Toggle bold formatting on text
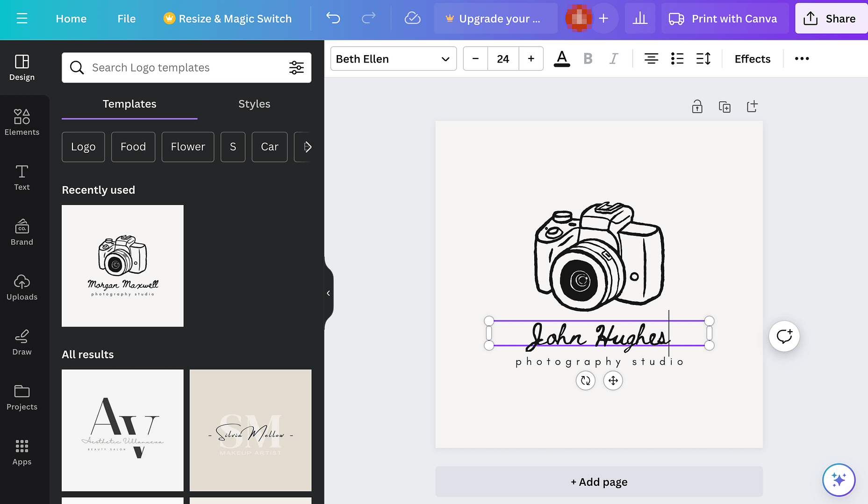This screenshot has height=504, width=868. click(588, 59)
